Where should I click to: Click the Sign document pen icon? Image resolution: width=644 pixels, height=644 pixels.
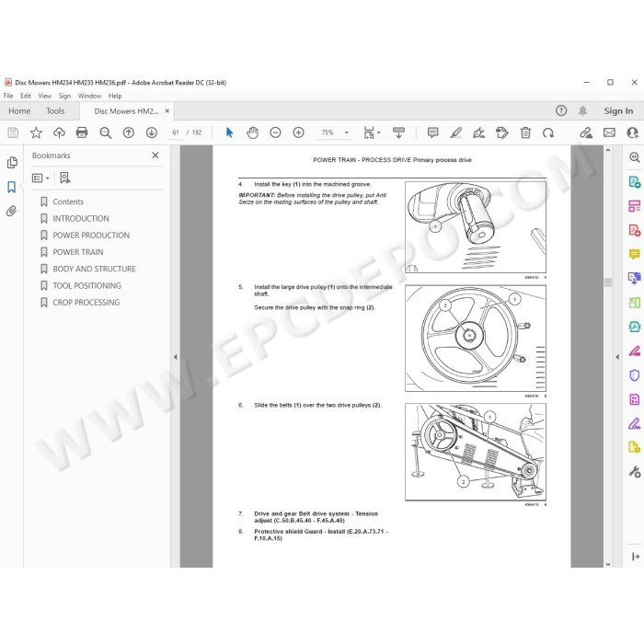[x=479, y=132]
